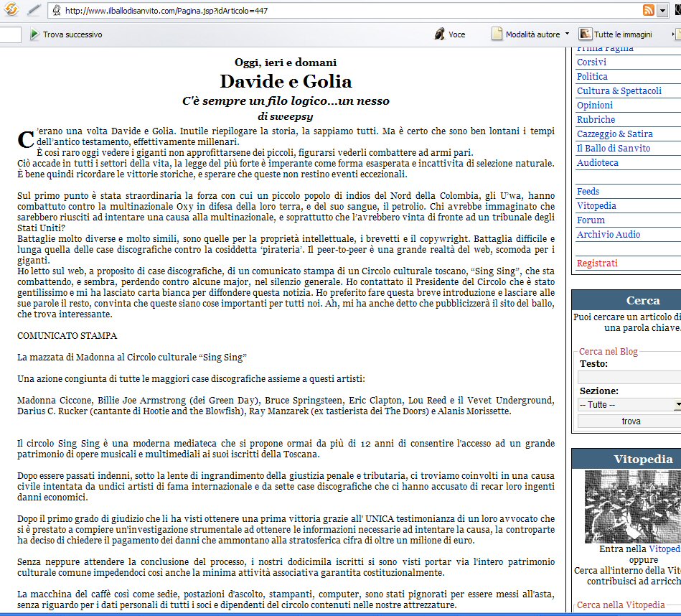Click the wand icon beside the reload button
Viewport: 681px width, 616px height.
pos(34,10)
